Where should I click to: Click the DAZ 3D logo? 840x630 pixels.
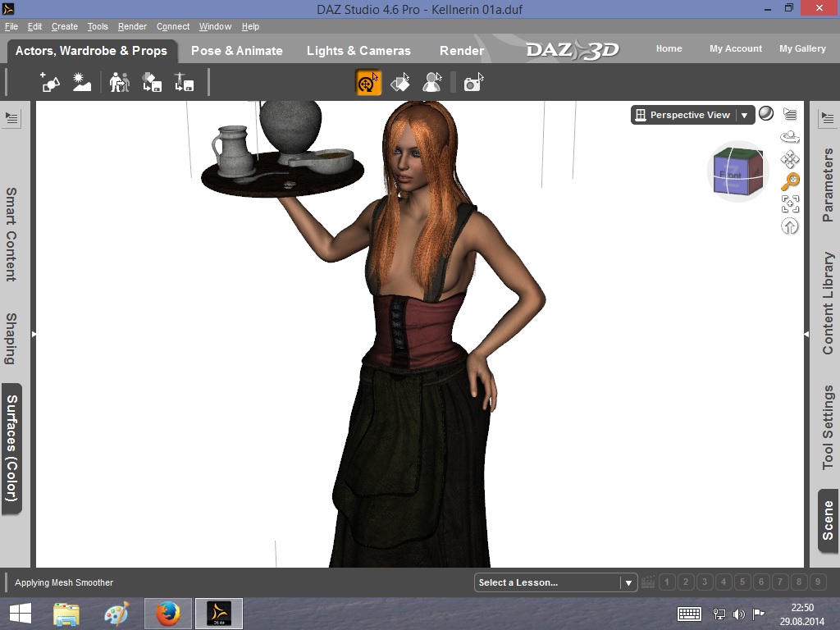572,50
